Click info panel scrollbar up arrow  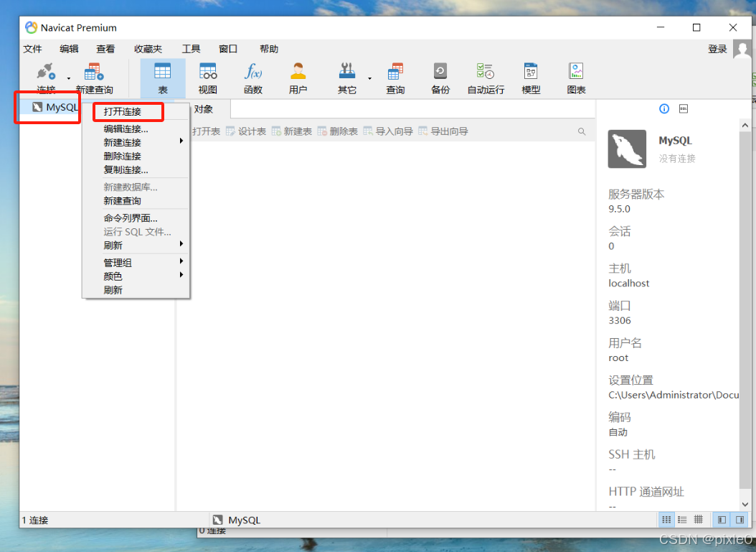pos(745,126)
